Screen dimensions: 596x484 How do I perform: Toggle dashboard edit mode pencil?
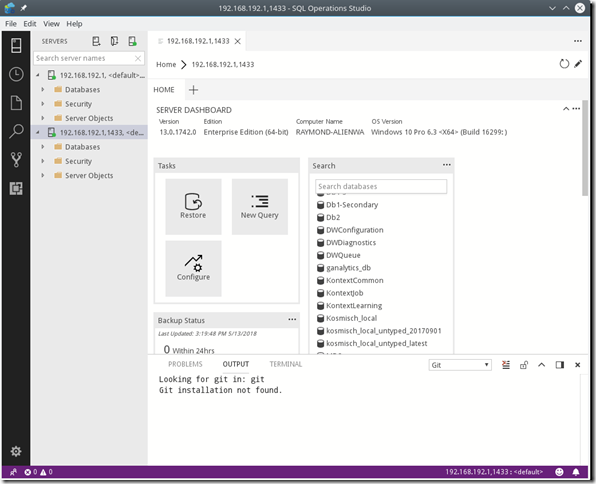click(578, 64)
